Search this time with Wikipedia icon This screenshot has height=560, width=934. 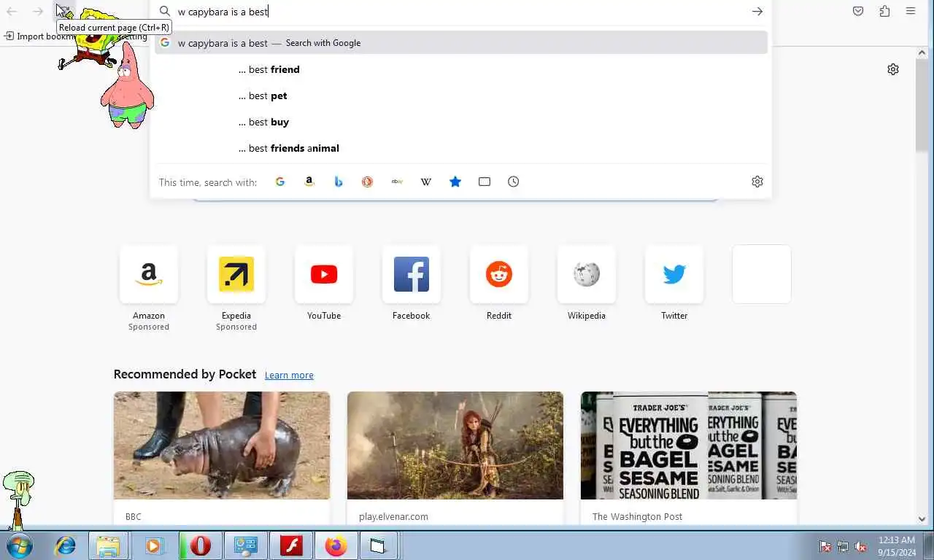[426, 182]
